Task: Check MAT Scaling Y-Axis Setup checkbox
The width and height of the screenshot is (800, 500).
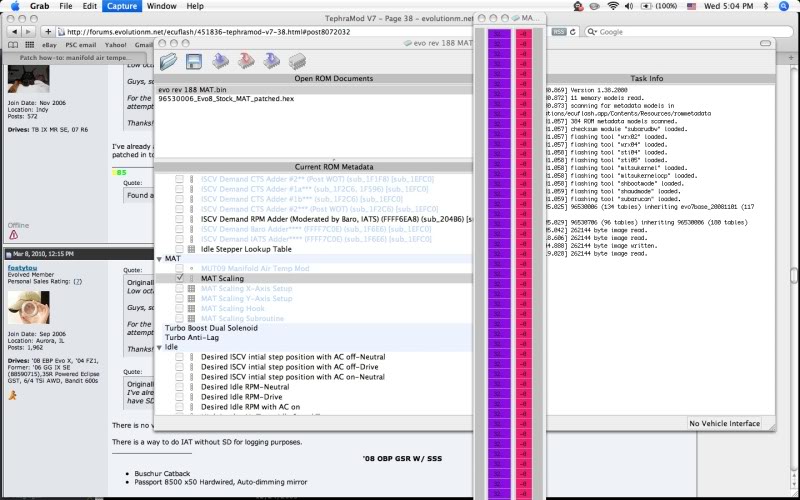Action: coord(179,298)
